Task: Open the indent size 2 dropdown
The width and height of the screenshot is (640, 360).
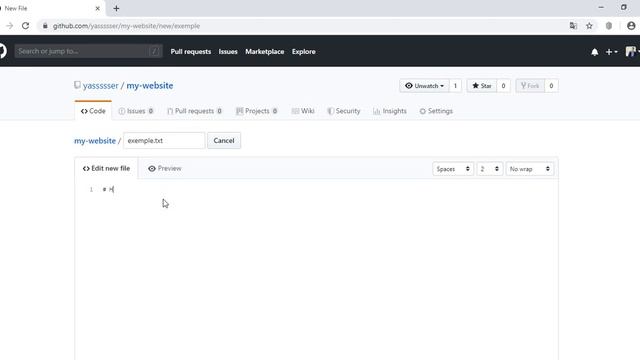Action: pos(489,169)
